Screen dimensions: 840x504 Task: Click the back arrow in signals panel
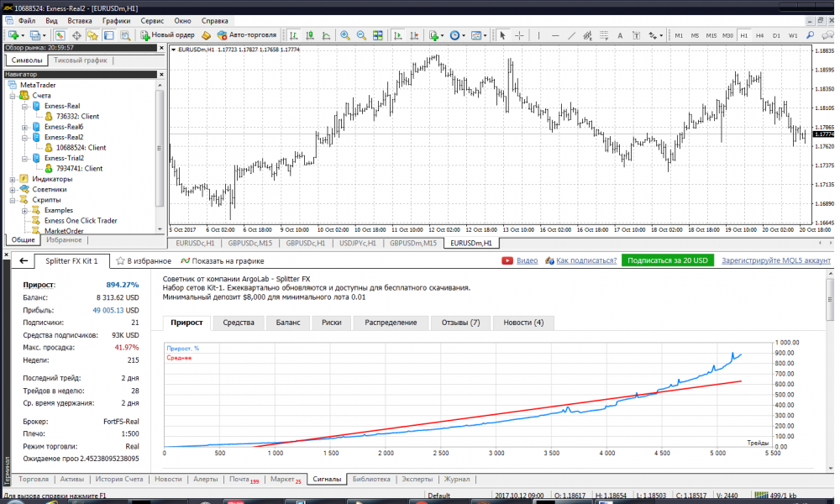click(24, 261)
